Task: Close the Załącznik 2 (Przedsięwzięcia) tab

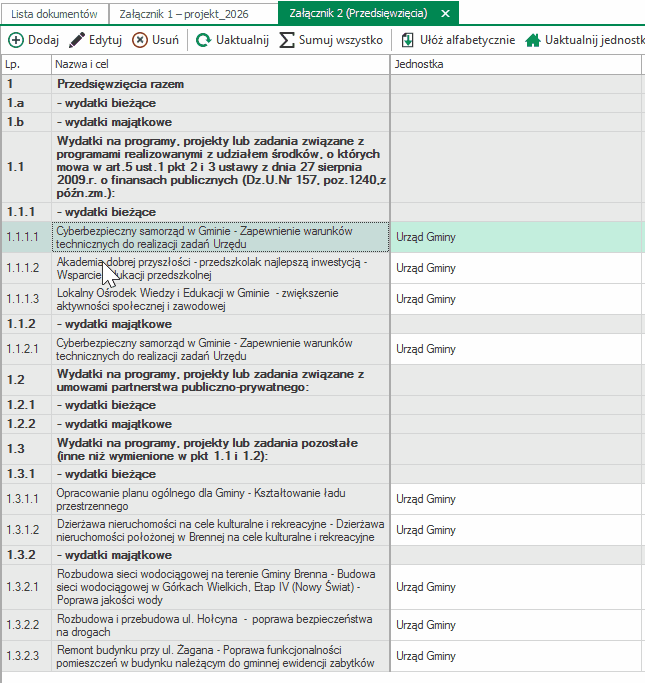Action: coord(444,13)
